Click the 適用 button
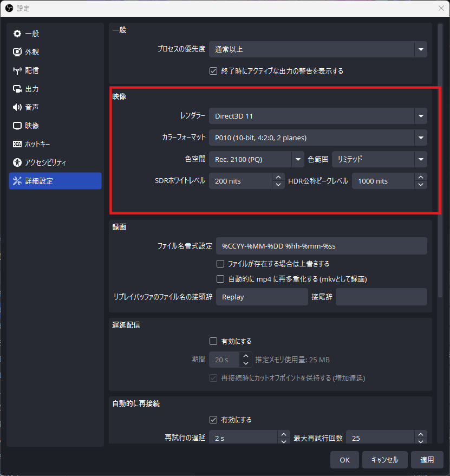 pos(427,460)
